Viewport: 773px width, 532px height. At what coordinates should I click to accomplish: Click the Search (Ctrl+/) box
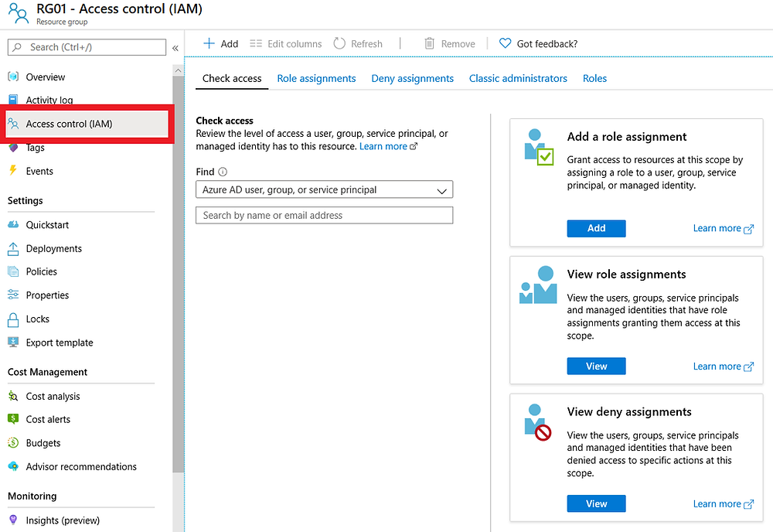pos(87,47)
